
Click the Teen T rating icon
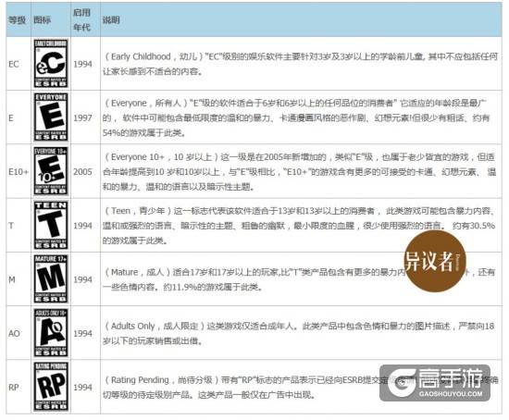pyautogui.click(x=51, y=225)
